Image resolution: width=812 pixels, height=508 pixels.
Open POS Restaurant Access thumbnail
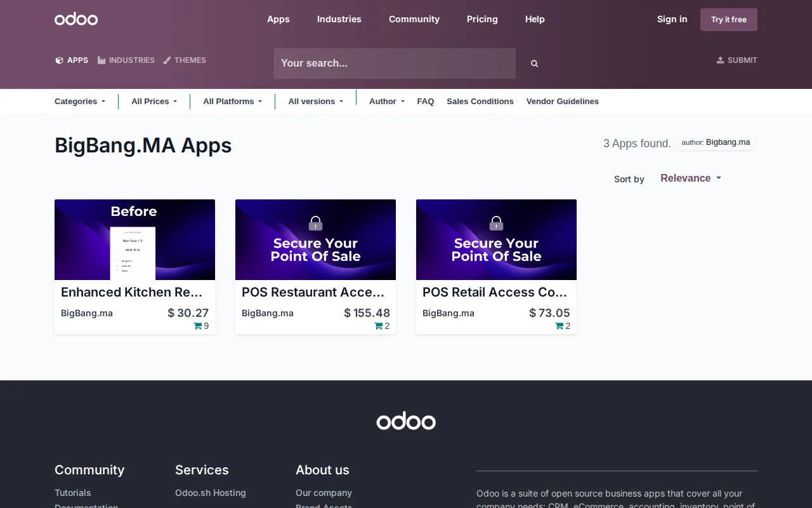[315, 239]
